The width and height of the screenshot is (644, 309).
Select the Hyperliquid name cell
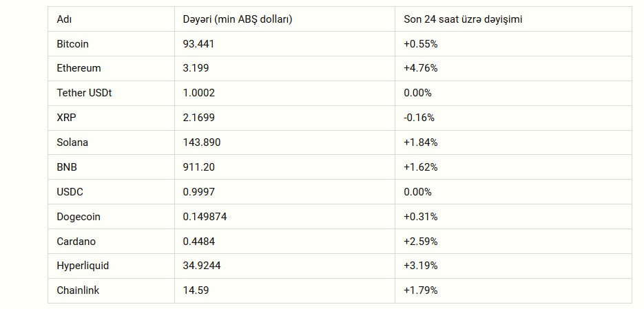tap(83, 266)
